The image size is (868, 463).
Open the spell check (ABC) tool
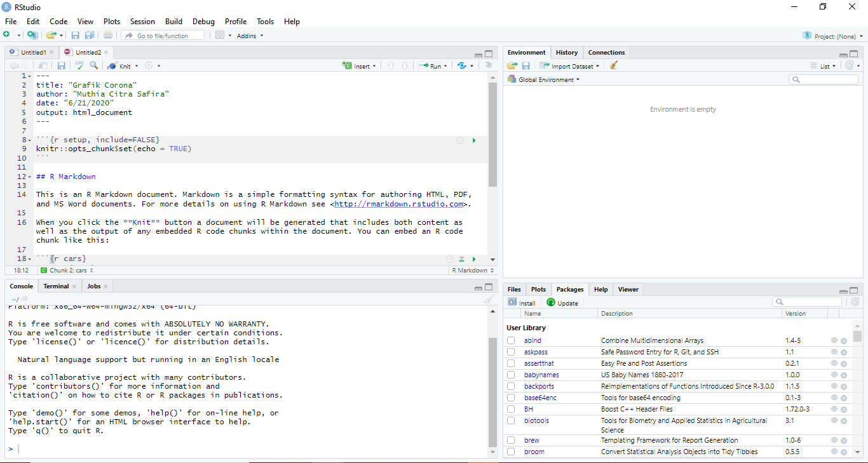80,65
